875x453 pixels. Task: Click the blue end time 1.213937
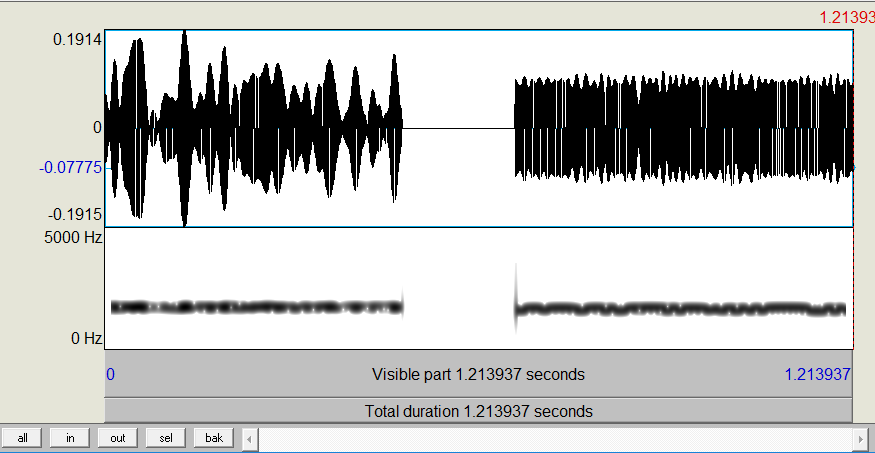[x=818, y=374]
